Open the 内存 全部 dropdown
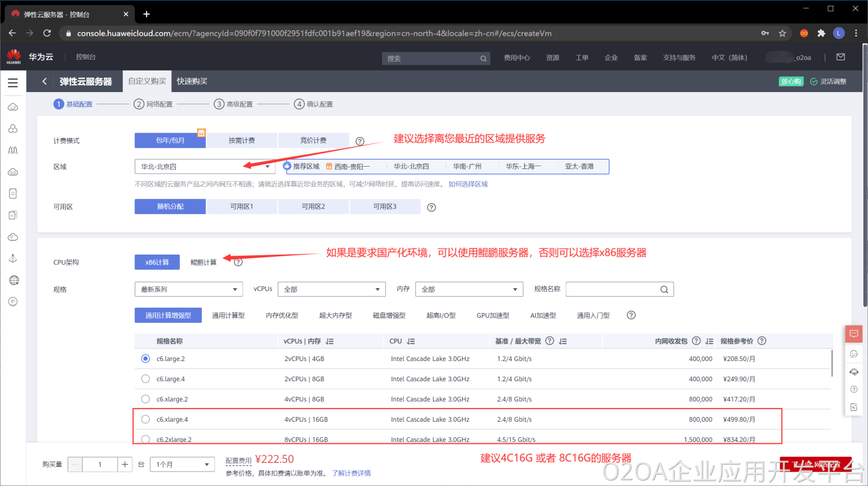Image resolution: width=868 pixels, height=486 pixels. [469, 289]
